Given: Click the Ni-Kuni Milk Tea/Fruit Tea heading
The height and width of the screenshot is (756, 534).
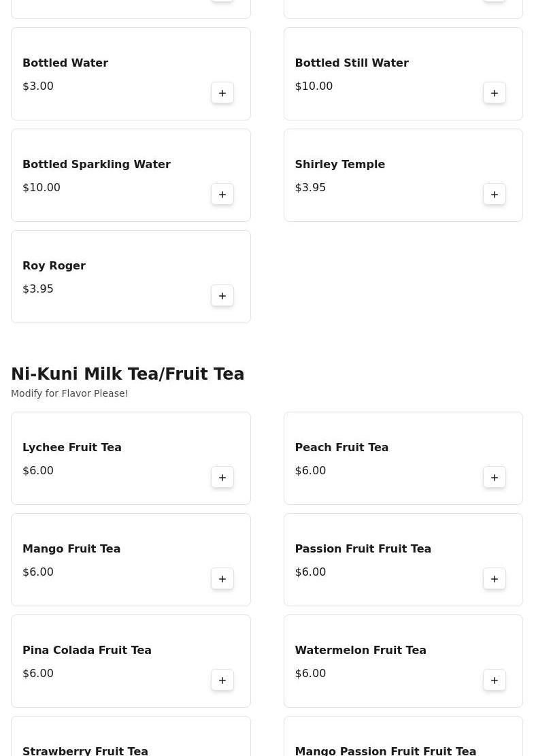Looking at the screenshot, I should pyautogui.click(x=127, y=374).
